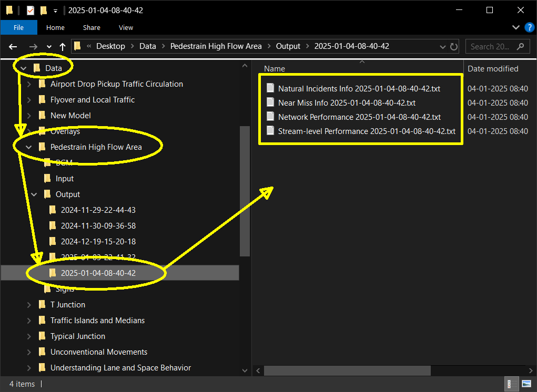Sort files by Date modified column
The image size is (537, 392).
(493, 69)
